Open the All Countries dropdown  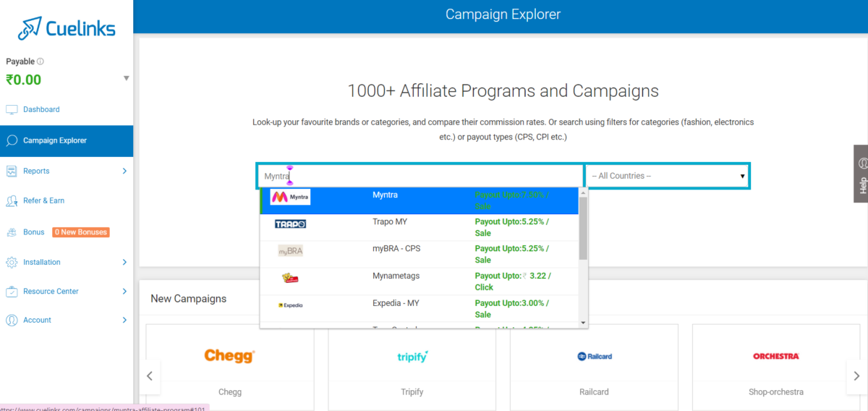[668, 176]
